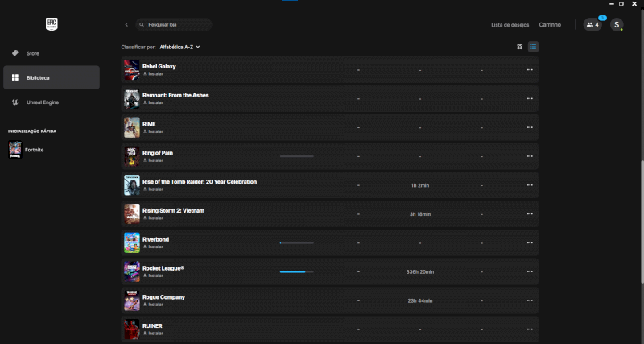Open Lista de desejos
644x344 pixels.
(x=510, y=25)
